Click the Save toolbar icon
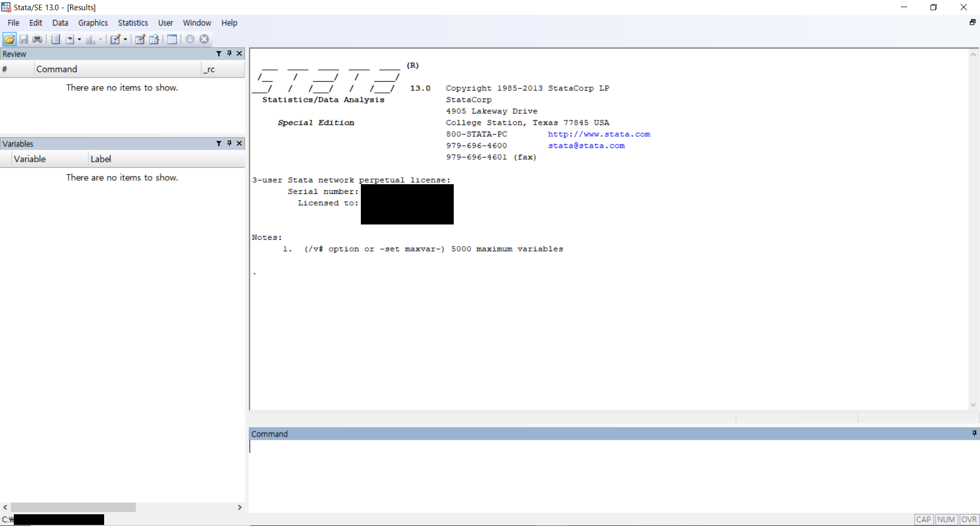Screen dimensions: 980x526 tap(23, 39)
